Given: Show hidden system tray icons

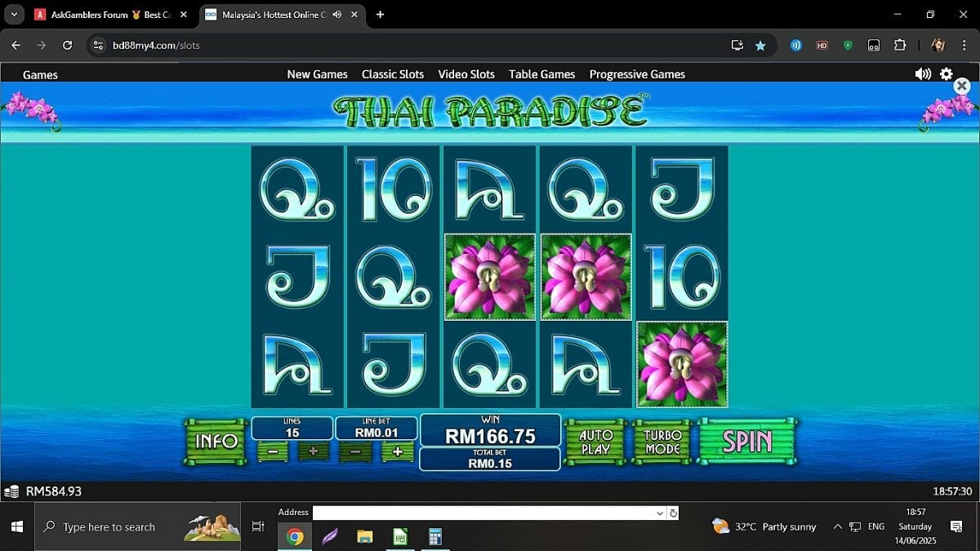Looking at the screenshot, I should pos(837,527).
